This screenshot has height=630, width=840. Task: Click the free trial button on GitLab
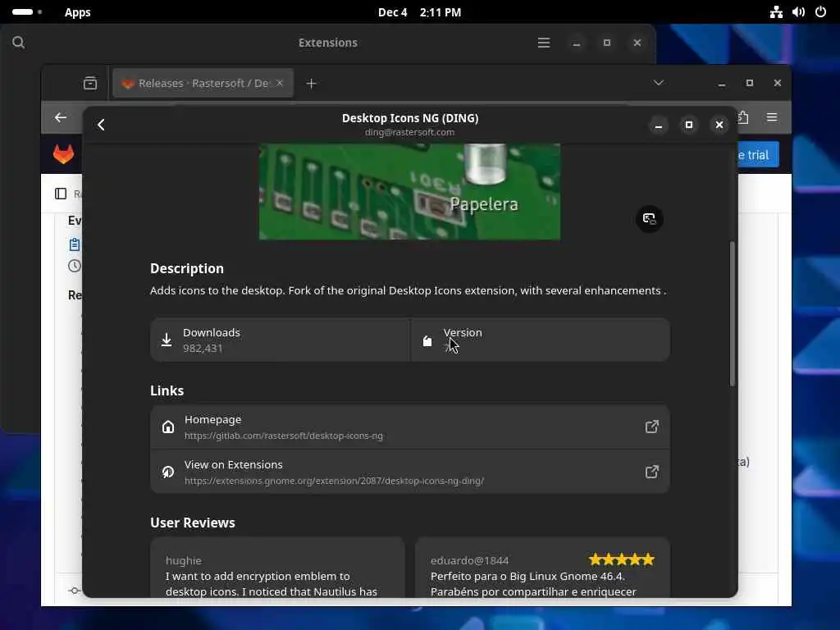[758, 155]
